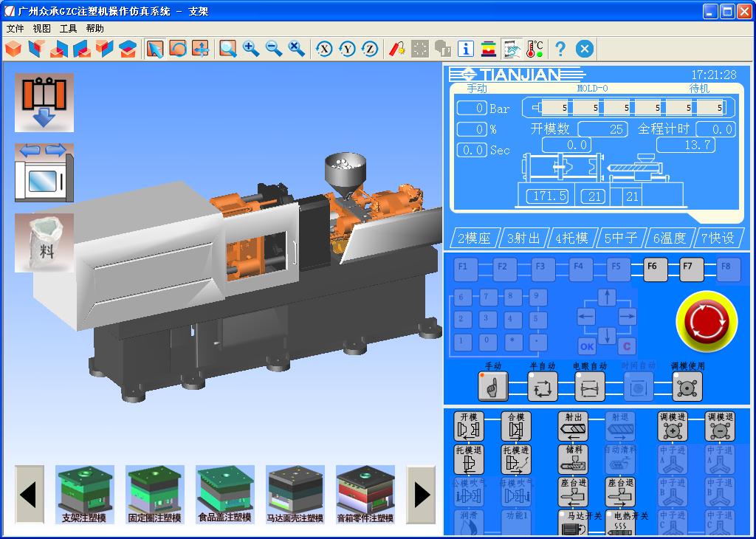Rotate view around the X axis
This screenshot has width=756, height=539.
point(323,49)
